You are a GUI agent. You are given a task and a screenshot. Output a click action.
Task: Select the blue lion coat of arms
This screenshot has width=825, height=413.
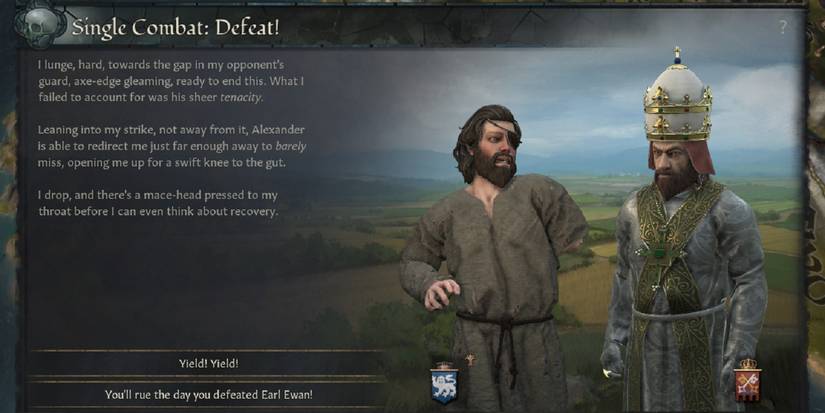click(x=444, y=386)
